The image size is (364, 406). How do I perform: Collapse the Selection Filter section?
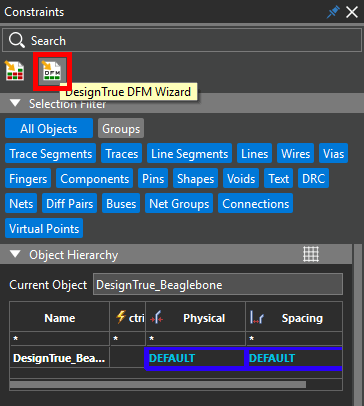click(15, 103)
